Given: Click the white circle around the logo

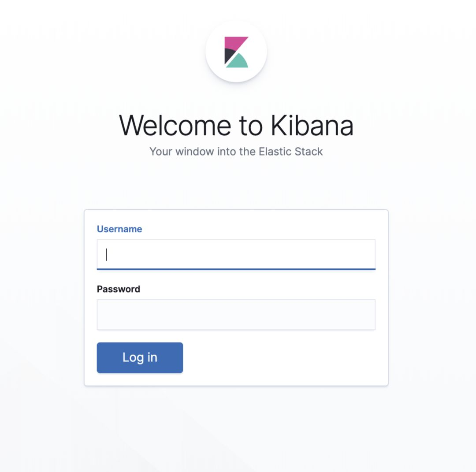Looking at the screenshot, I should tap(236, 51).
